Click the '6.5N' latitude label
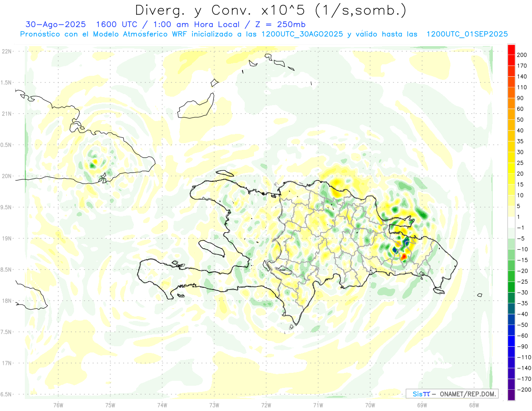Screen dimensions: 532x411 [7, 394]
